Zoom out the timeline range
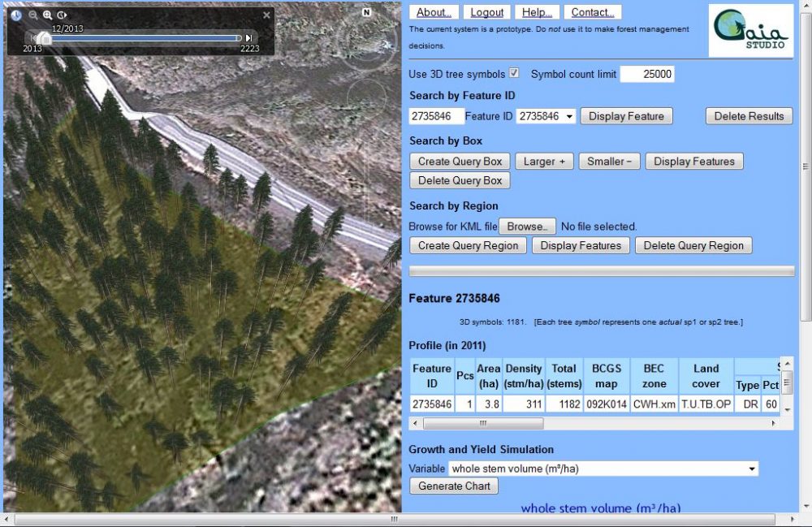Image resolution: width=812 pixels, height=527 pixels. click(x=33, y=15)
